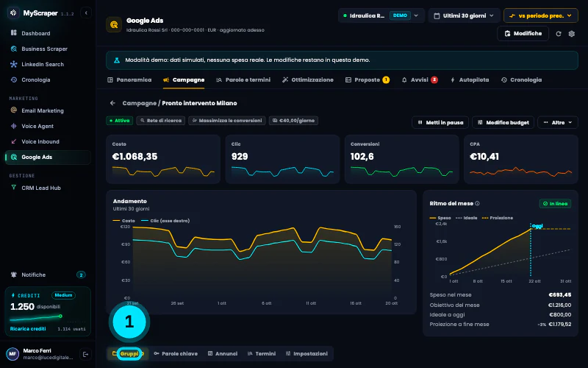Screen dimensions: 588x368
Task: Click the refresh icon in header
Action: coord(559,34)
